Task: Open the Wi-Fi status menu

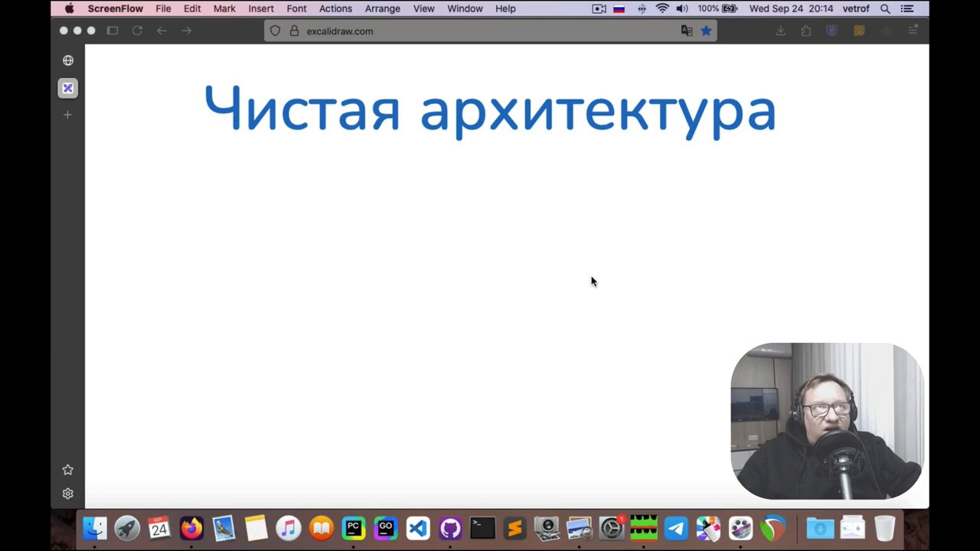Action: (662, 8)
